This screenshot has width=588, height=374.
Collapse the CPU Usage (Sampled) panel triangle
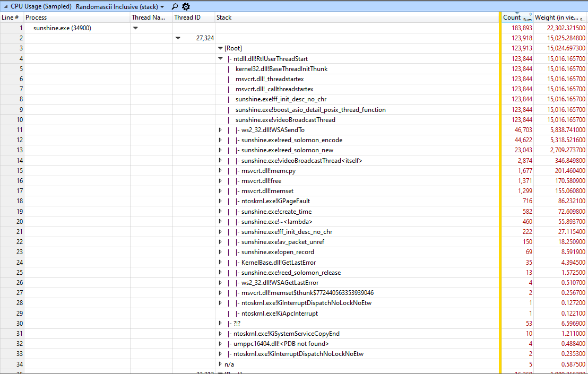point(6,6)
